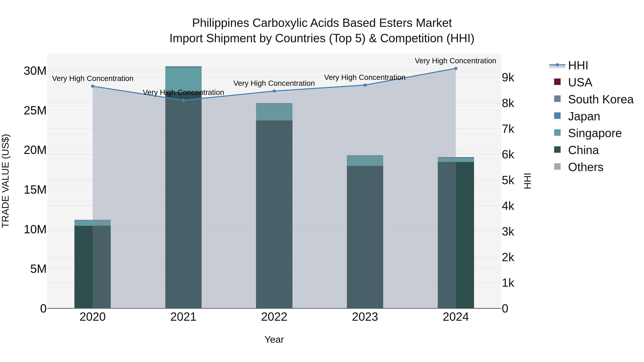Click the 4k tick on HHI axis
Screen dimensions: 644x362
(508, 206)
